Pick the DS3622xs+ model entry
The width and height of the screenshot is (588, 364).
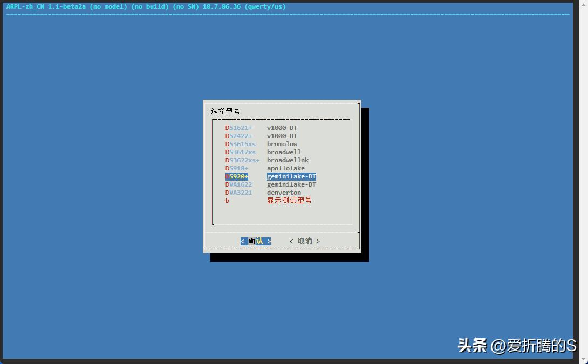(267, 161)
